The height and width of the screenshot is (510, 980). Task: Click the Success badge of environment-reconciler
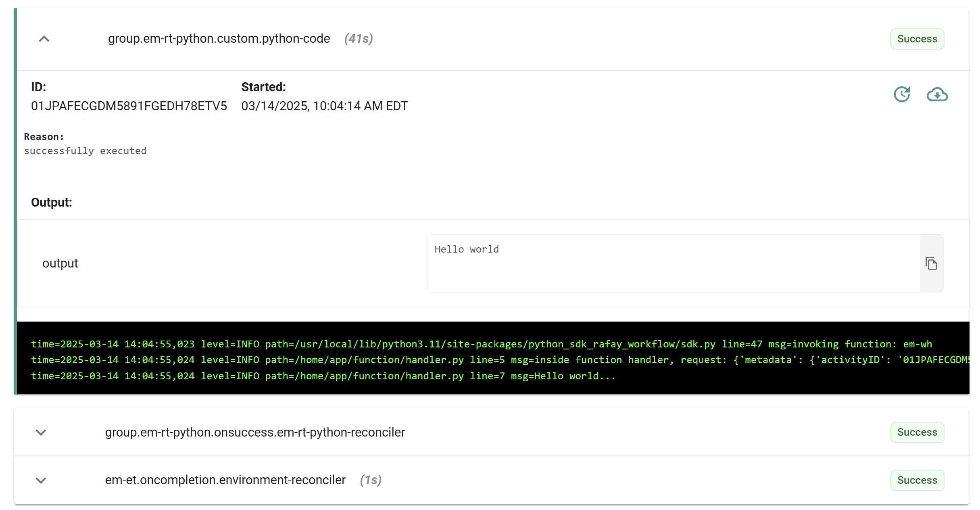click(x=917, y=480)
